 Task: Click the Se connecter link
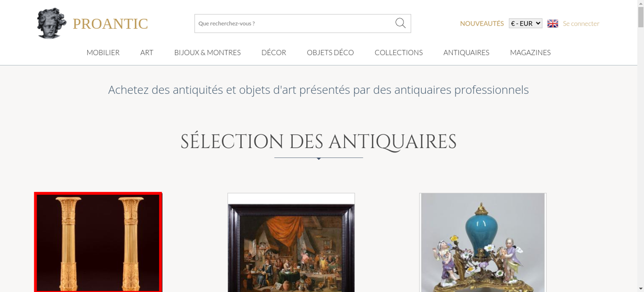(x=581, y=23)
